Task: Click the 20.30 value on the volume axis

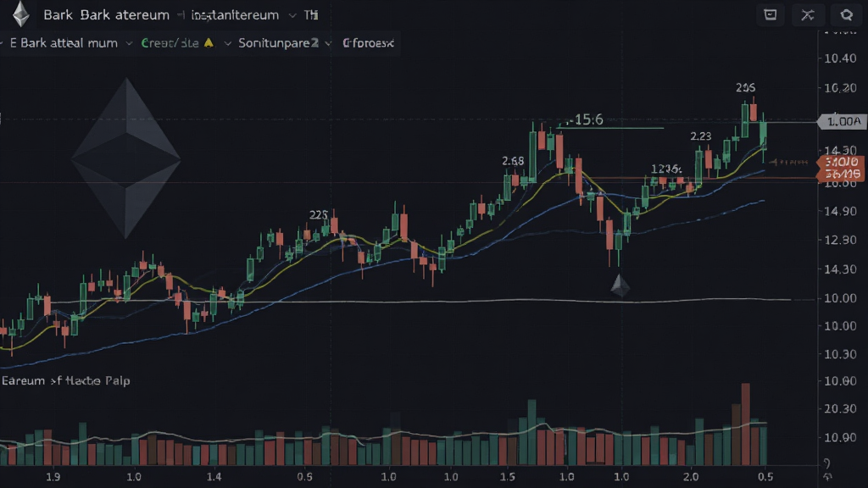Action: [x=840, y=408]
